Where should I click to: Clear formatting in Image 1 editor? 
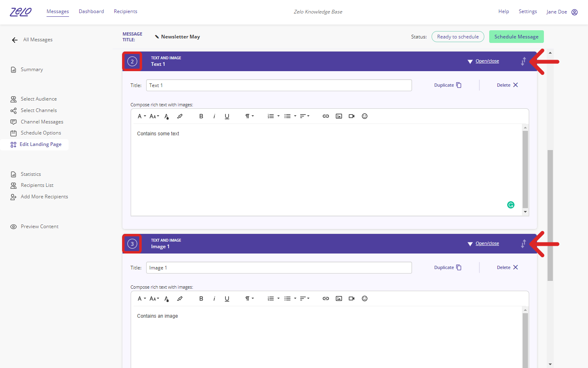(x=180, y=298)
